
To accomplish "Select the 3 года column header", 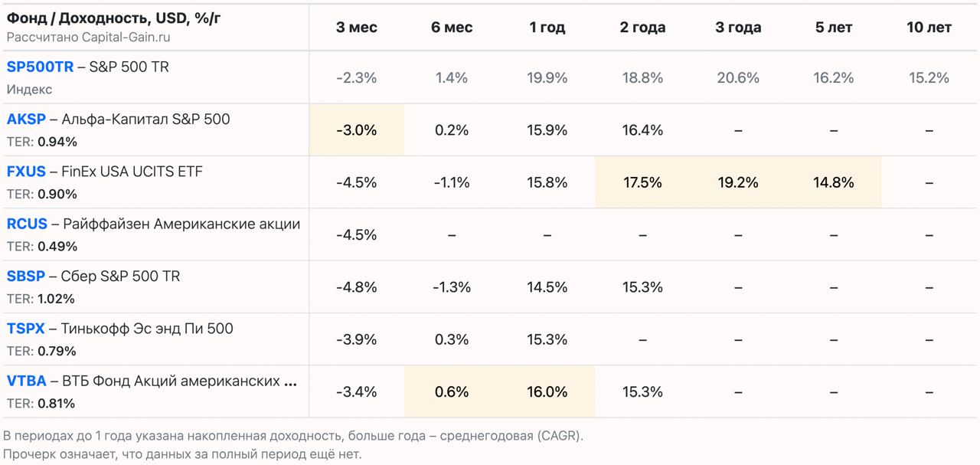I will tap(738, 28).
